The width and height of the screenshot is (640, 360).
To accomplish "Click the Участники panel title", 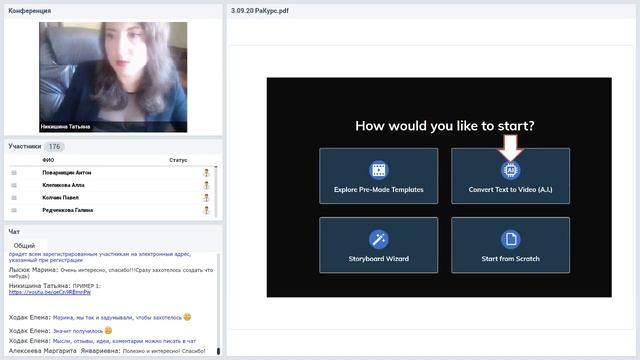I will click(x=24, y=146).
